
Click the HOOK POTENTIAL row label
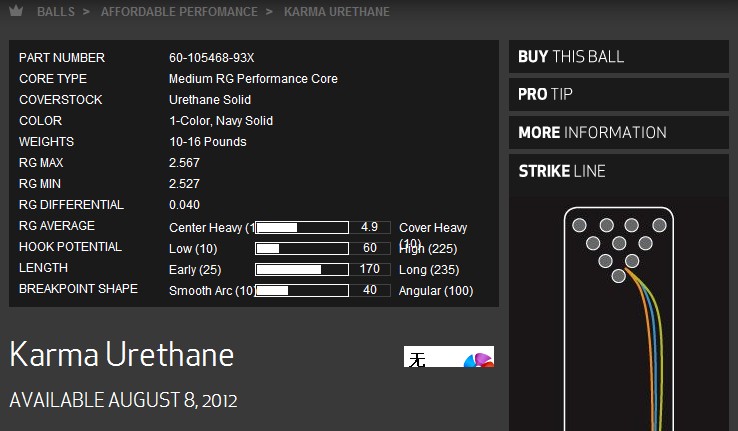tap(70, 247)
